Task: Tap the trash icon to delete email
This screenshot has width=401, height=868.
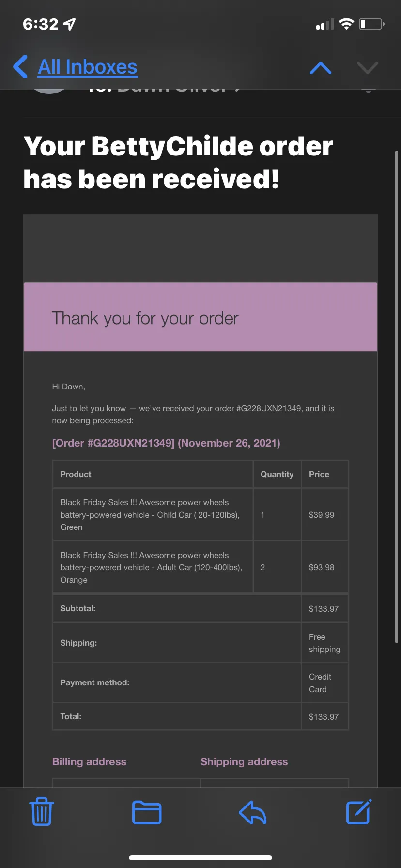Action: click(x=42, y=812)
